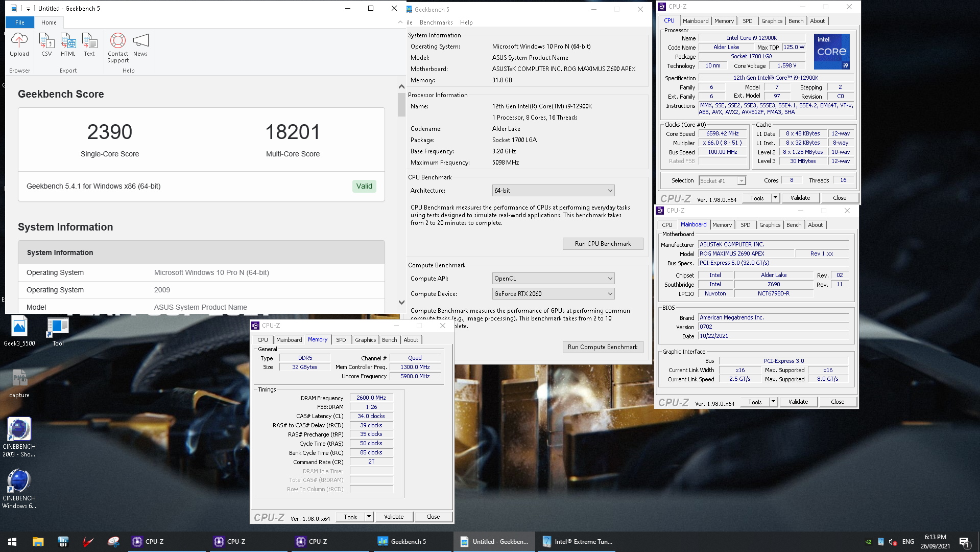Open Tools dropdown arrow in CPU-Z Mainboard window
The height and width of the screenshot is (552, 980).
pyautogui.click(x=773, y=402)
